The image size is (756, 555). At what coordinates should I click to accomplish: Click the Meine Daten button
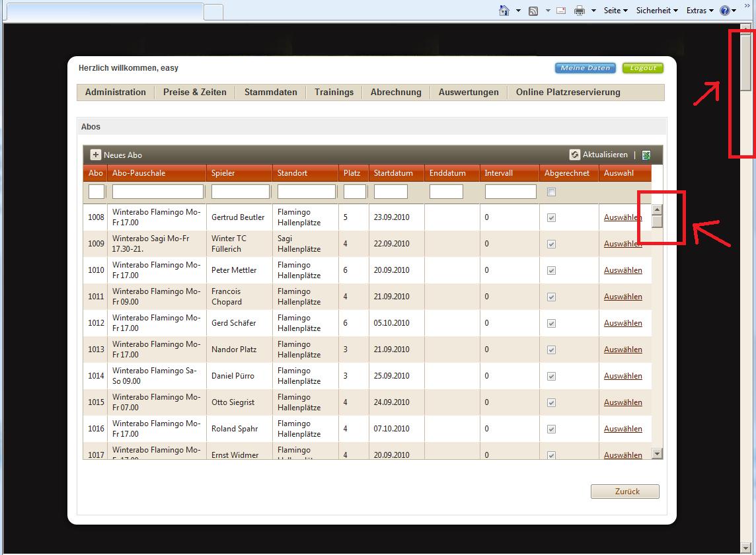click(586, 68)
